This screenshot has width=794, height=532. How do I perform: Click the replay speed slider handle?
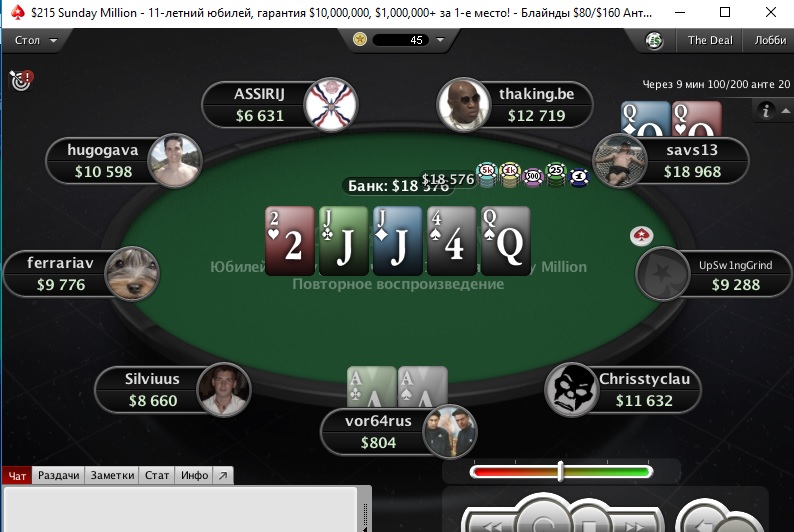click(561, 471)
